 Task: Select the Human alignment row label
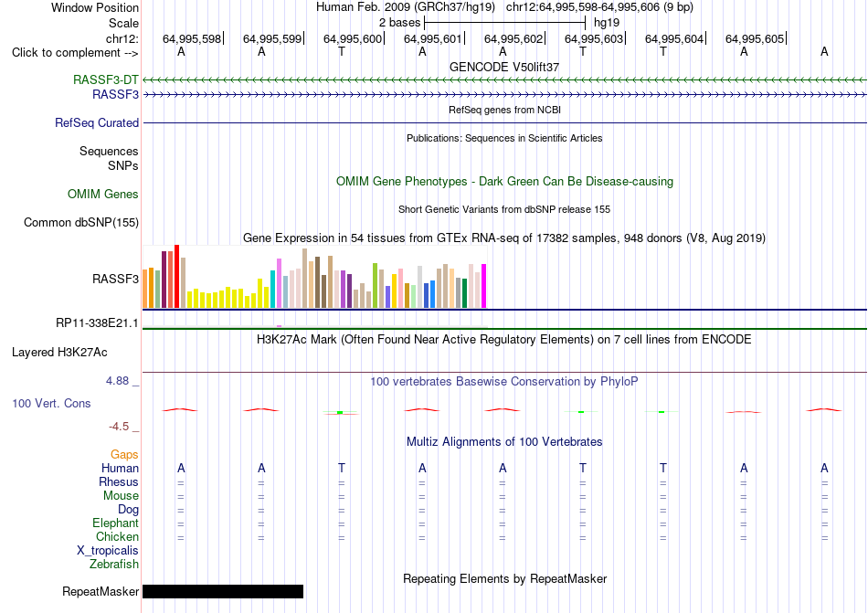[x=120, y=468]
